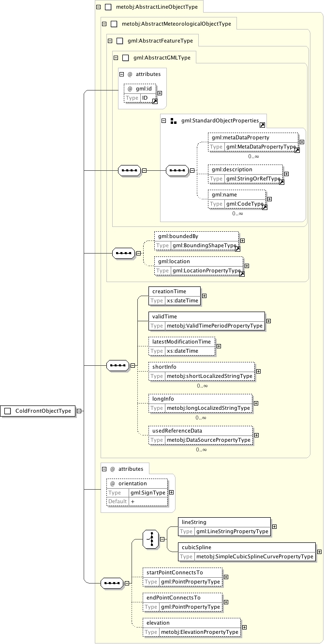The height and width of the screenshot is (644, 324).
Task: Collapse the gml:AbstractFeatureType group
Action: [x=110, y=41]
